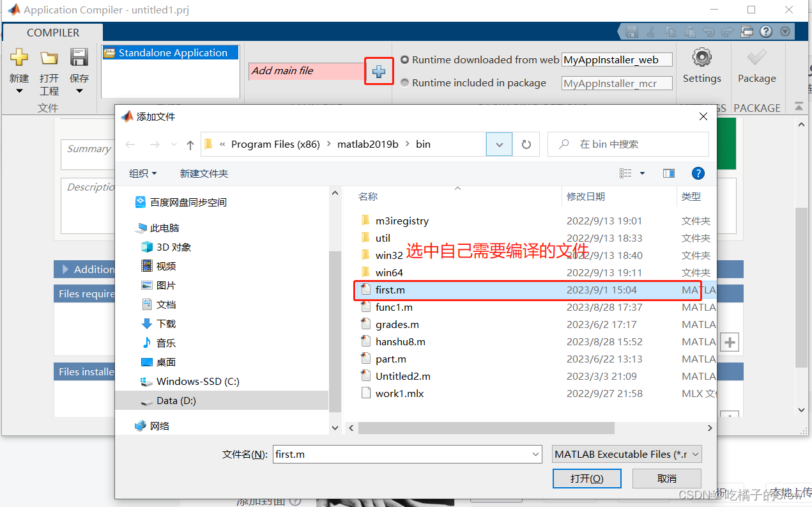812x507 pixels.
Task: Open the project folder icon (打开工程)
Action: pyautogui.click(x=49, y=58)
